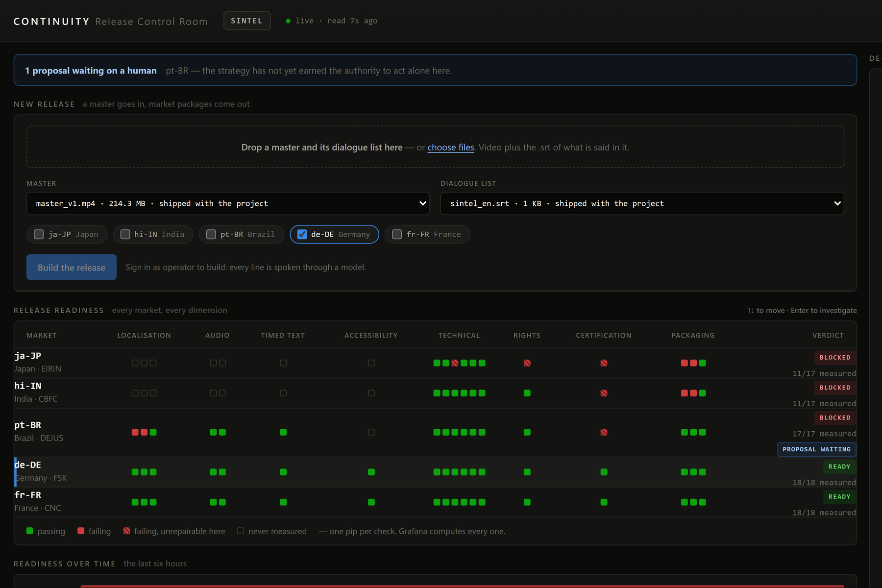The height and width of the screenshot is (588, 882).
Task: Click the Certification column header
Action: [604, 335]
